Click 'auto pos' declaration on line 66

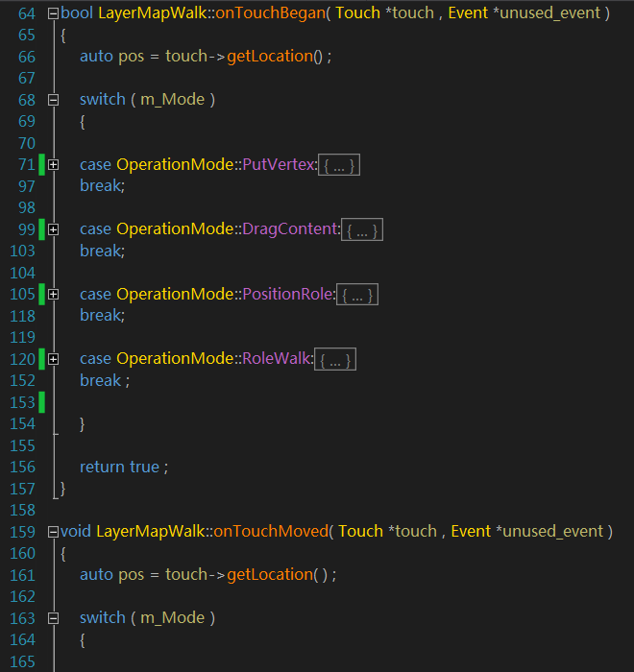click(x=112, y=57)
